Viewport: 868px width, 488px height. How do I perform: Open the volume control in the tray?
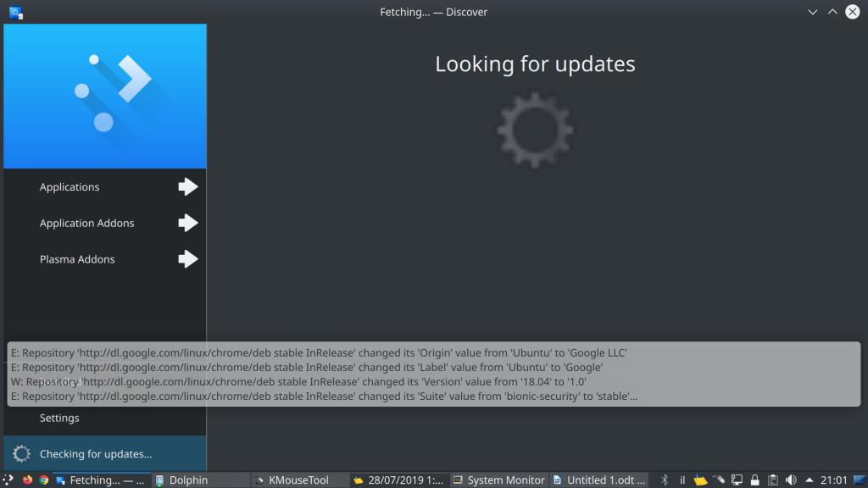[792, 480]
